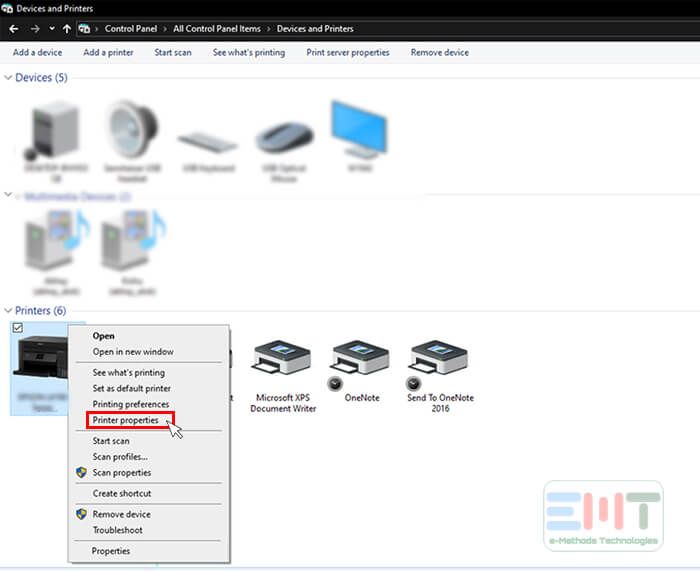This screenshot has width=700, height=571.
Task: Uncheck the selected Epson printer checkbox
Action: 18,328
